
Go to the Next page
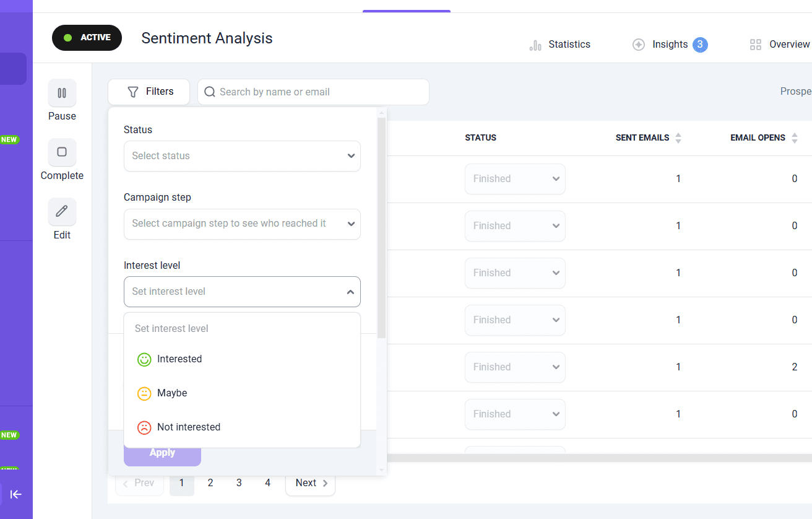click(x=310, y=483)
